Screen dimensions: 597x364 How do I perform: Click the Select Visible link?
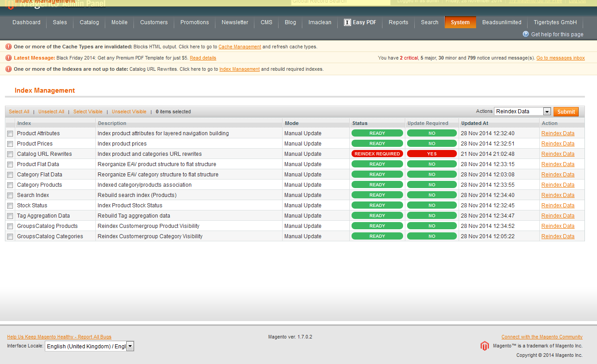[88, 112]
